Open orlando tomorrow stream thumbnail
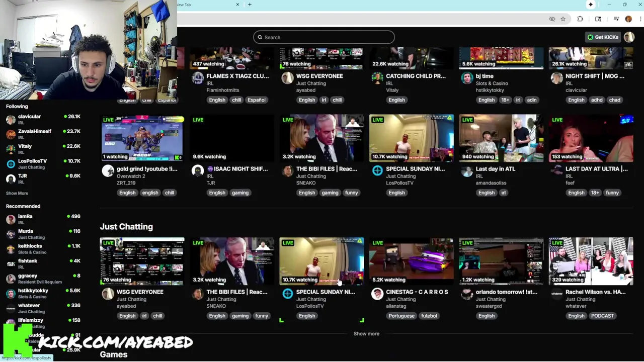Image resolution: width=644 pixels, height=362 pixels. [501, 261]
